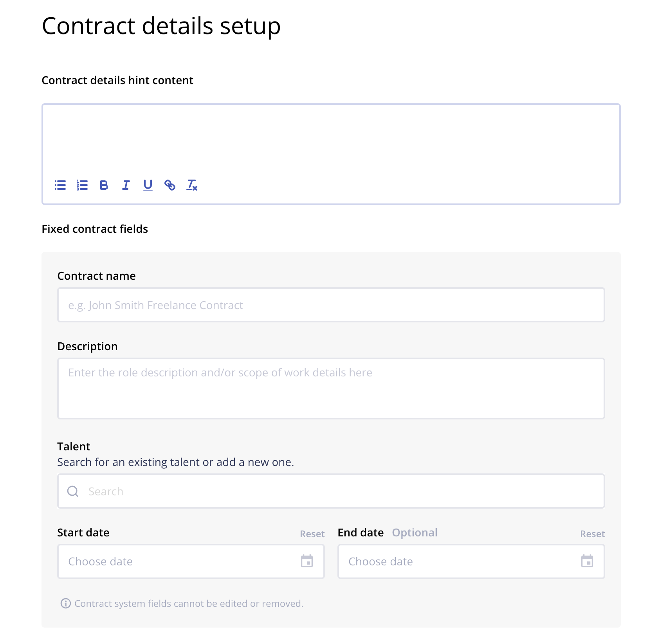Focus the Contract name input field
The width and height of the screenshot is (649, 644).
click(x=331, y=305)
